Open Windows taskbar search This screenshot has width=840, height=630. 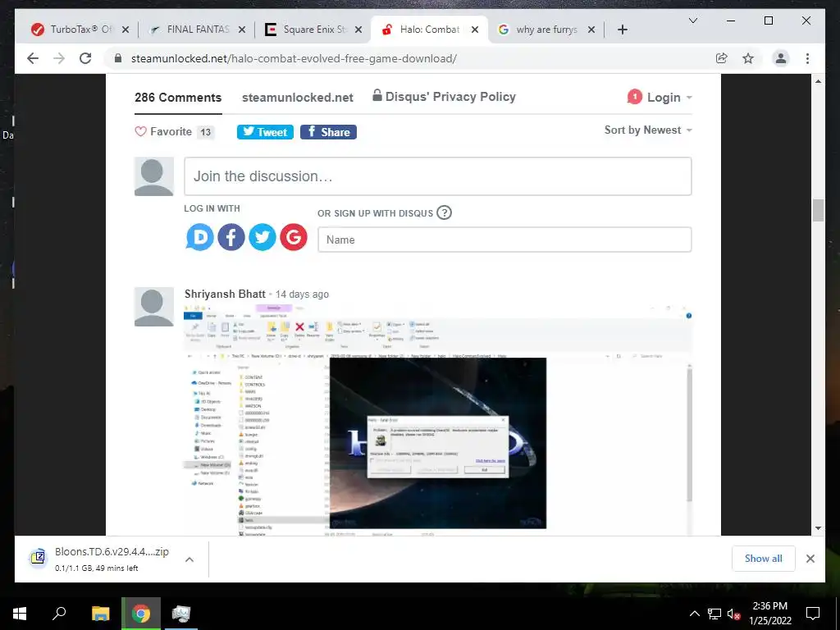coord(59,614)
